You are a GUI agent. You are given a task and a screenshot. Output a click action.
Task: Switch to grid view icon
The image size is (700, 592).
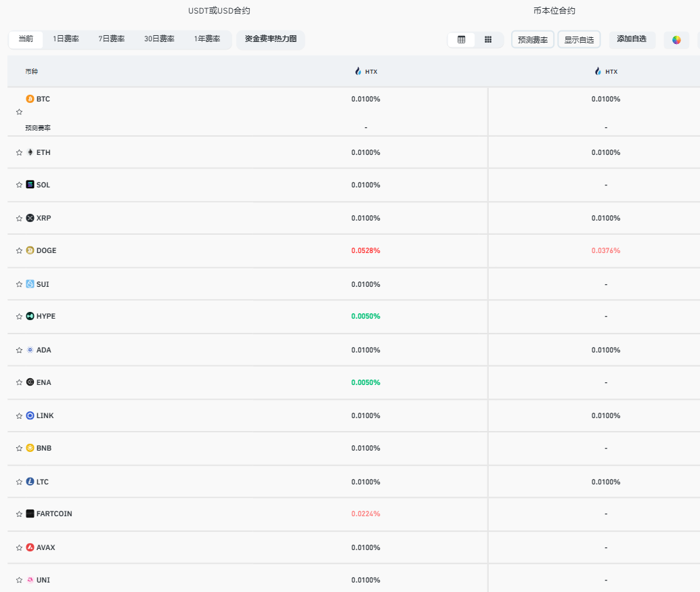pyautogui.click(x=488, y=40)
